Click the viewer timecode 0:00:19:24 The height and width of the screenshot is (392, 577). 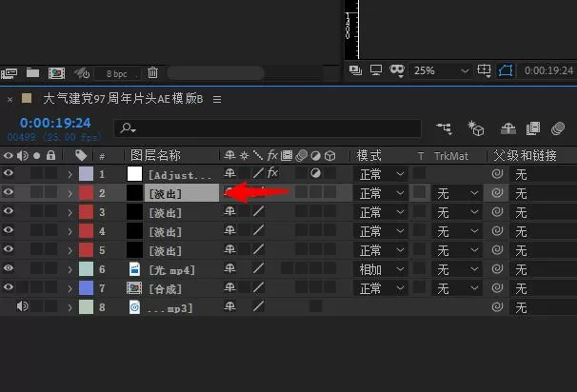pyautogui.click(x=548, y=70)
